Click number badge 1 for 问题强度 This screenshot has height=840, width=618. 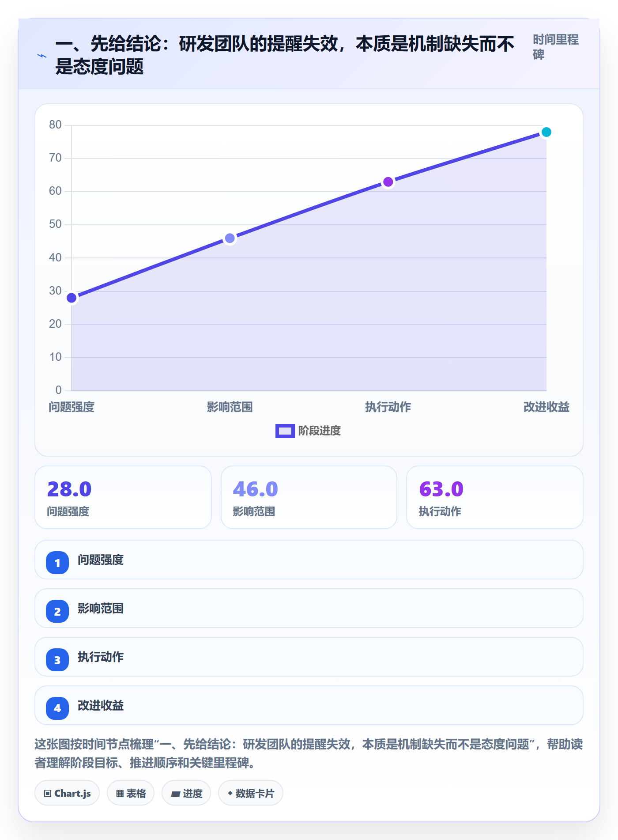point(57,563)
